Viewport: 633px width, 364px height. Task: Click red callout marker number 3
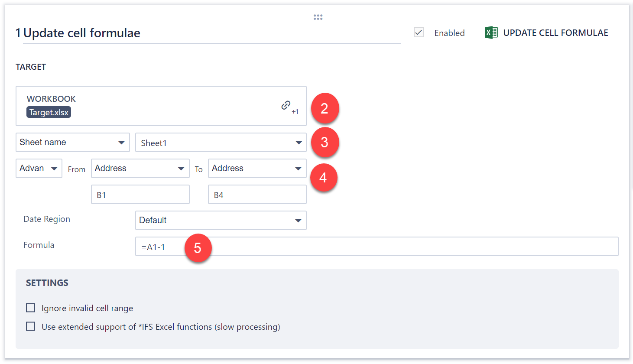point(324,142)
